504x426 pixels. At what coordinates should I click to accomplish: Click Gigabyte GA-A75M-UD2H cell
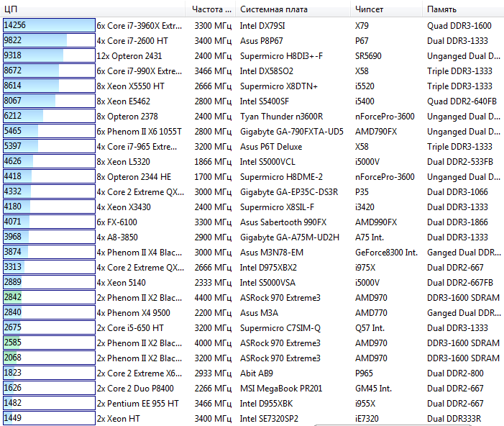tap(290, 237)
